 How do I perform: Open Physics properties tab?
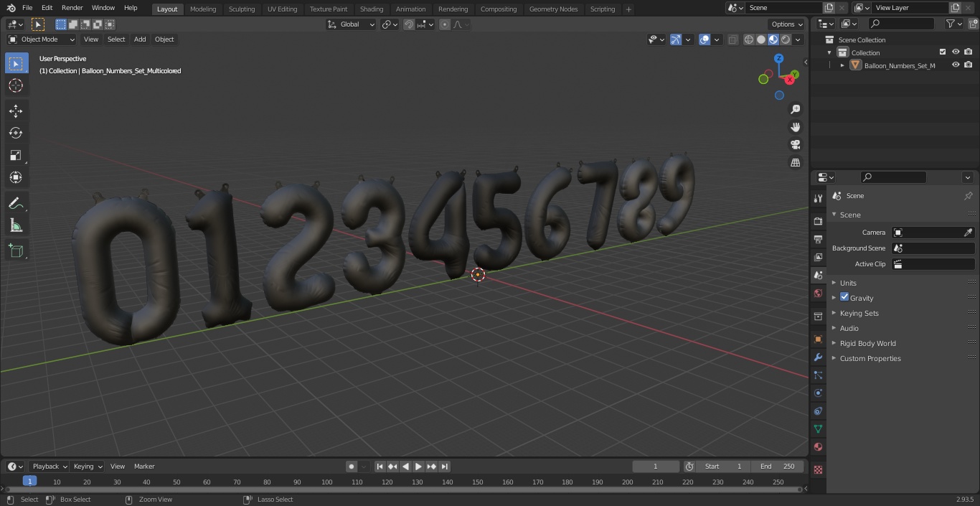818,393
